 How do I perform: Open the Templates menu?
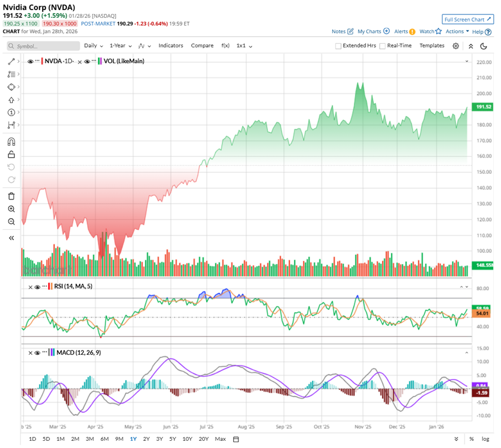point(432,46)
